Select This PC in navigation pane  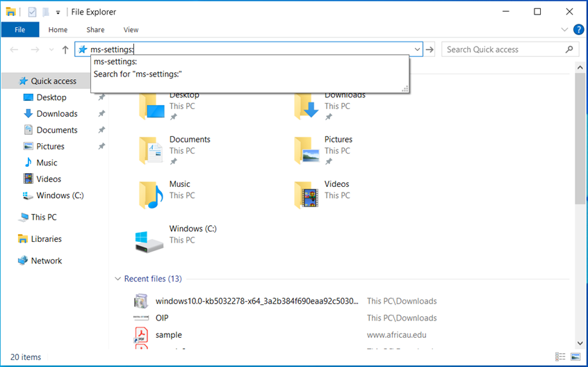pyautogui.click(x=44, y=217)
